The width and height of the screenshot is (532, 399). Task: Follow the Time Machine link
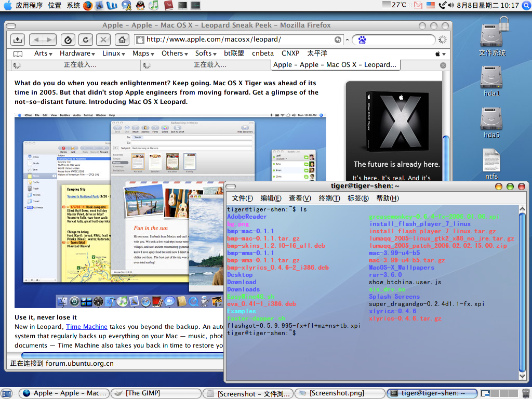point(87,327)
